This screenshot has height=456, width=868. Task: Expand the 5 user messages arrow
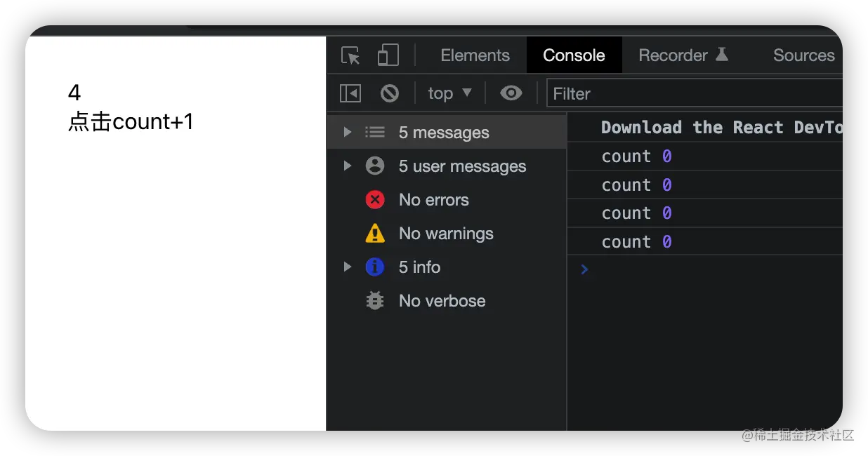pos(347,166)
